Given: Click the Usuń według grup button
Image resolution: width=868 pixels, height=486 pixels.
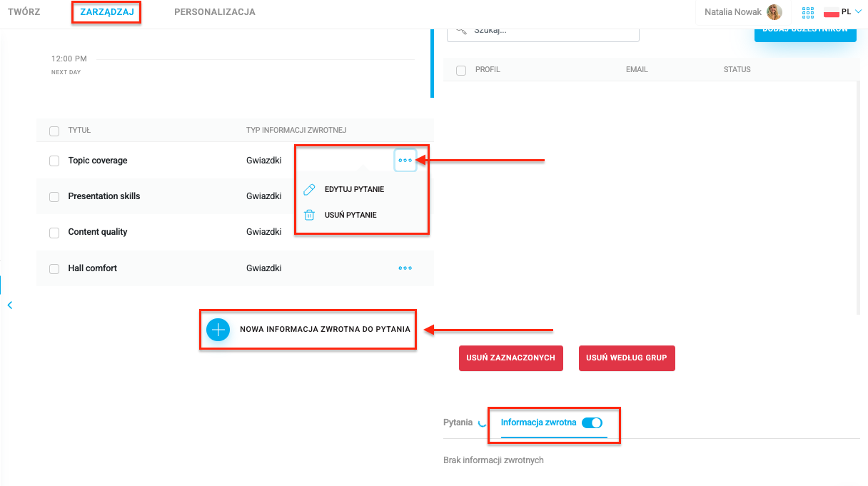Looking at the screenshot, I should pyautogui.click(x=627, y=358).
